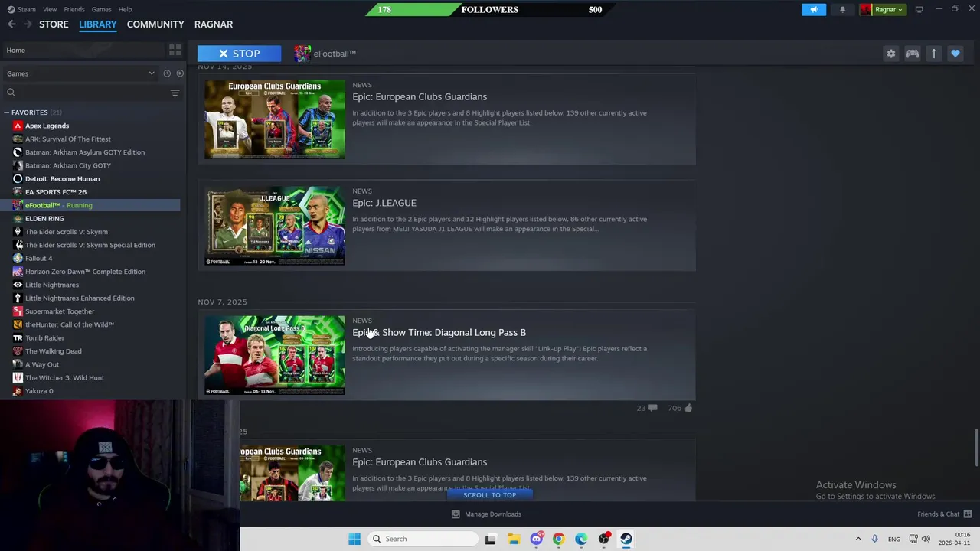Toggle sort by recent activity clock icon
This screenshot has height=551, width=980.
[166, 73]
